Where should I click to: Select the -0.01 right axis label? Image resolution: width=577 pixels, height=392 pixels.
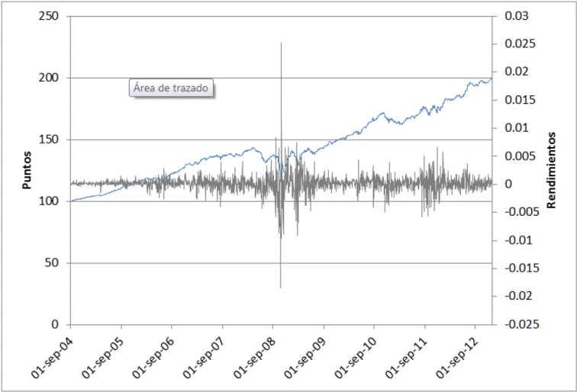(515, 240)
